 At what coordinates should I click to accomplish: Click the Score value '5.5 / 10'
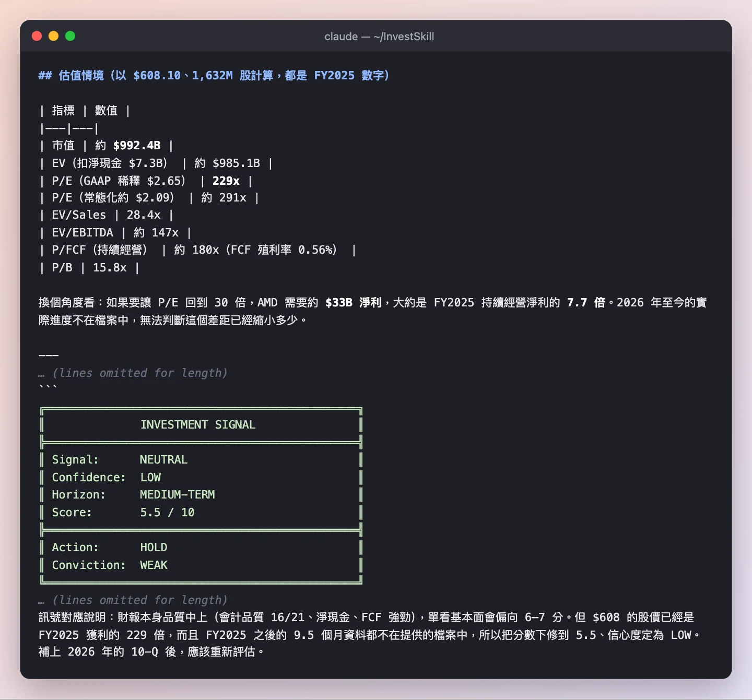[x=167, y=513]
